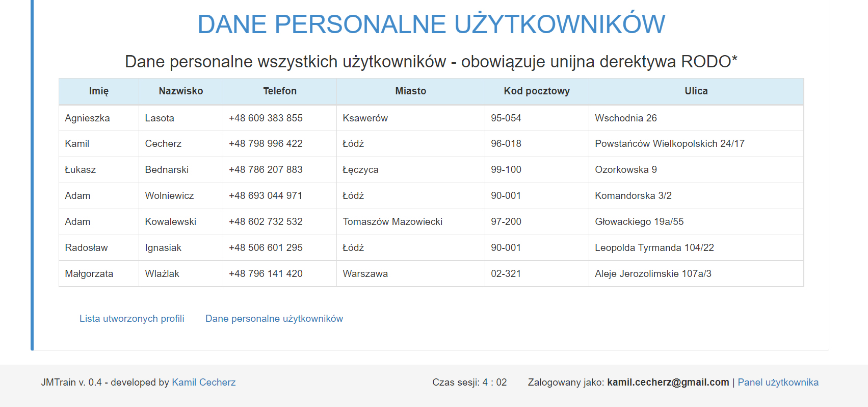Click the RODO directive subtitle text
This screenshot has width=868, height=407.
pyautogui.click(x=431, y=62)
